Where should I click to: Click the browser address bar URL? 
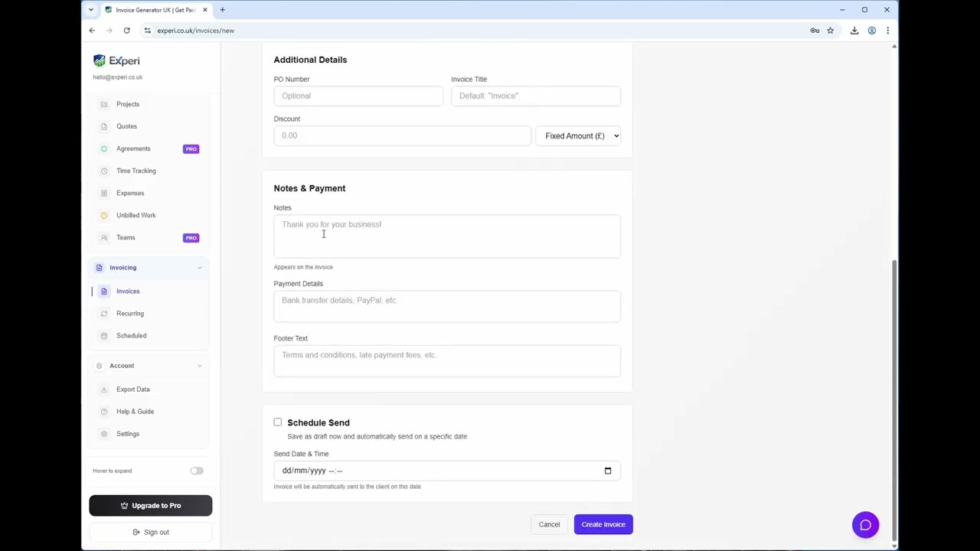[x=195, y=31]
